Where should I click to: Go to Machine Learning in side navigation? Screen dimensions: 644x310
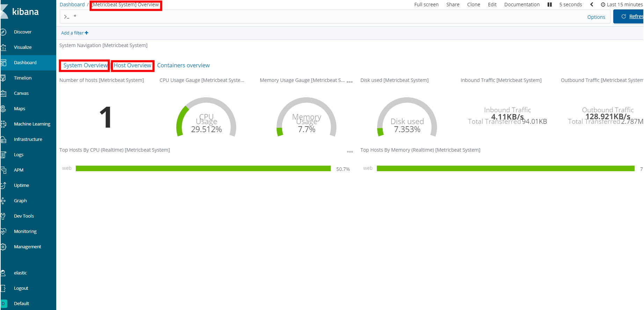[x=32, y=124]
